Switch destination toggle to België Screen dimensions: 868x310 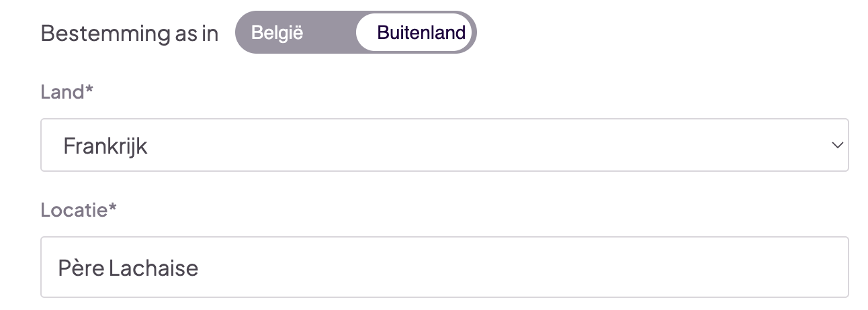(x=277, y=32)
